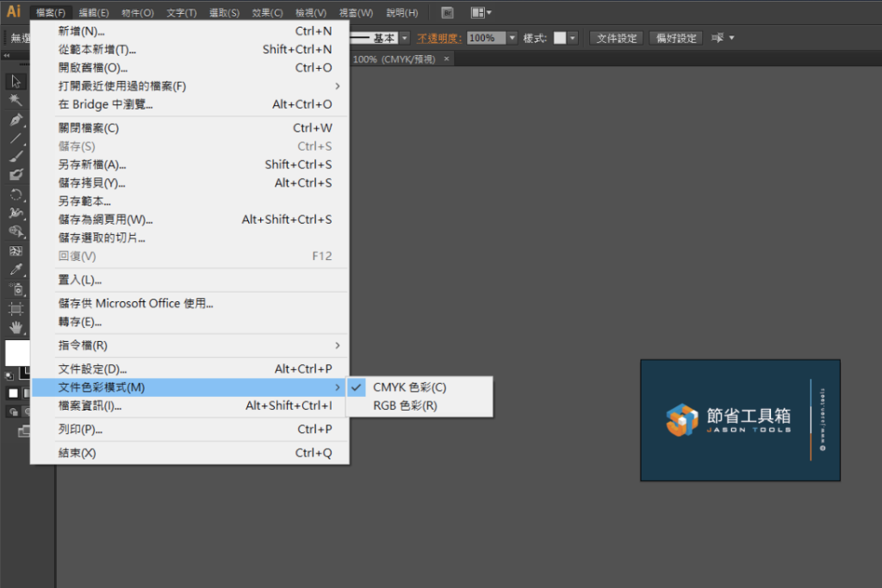Select the Symbol Sprayer tool
The width and height of the screenshot is (882, 588).
(x=16, y=289)
